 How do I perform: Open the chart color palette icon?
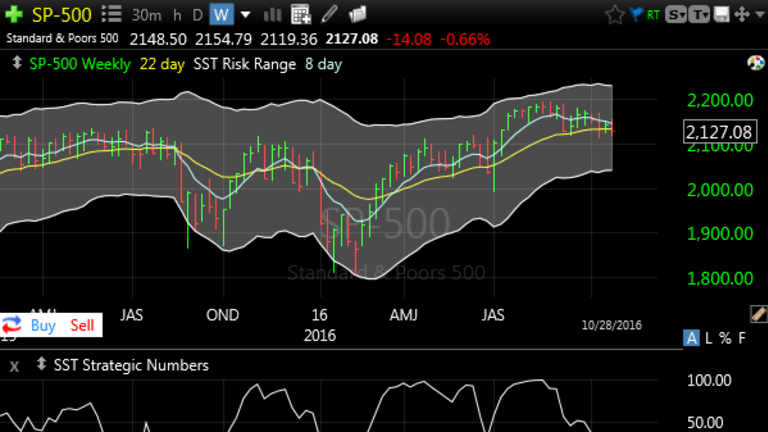pyautogui.click(x=756, y=63)
